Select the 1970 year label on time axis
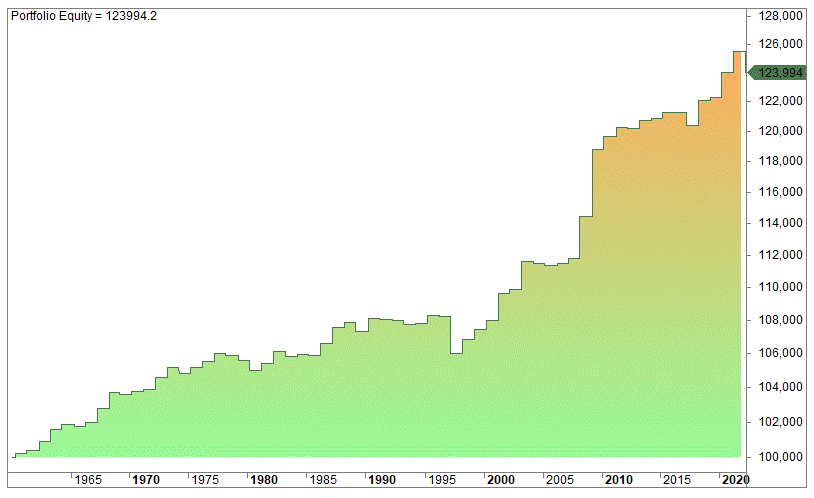 [x=146, y=480]
